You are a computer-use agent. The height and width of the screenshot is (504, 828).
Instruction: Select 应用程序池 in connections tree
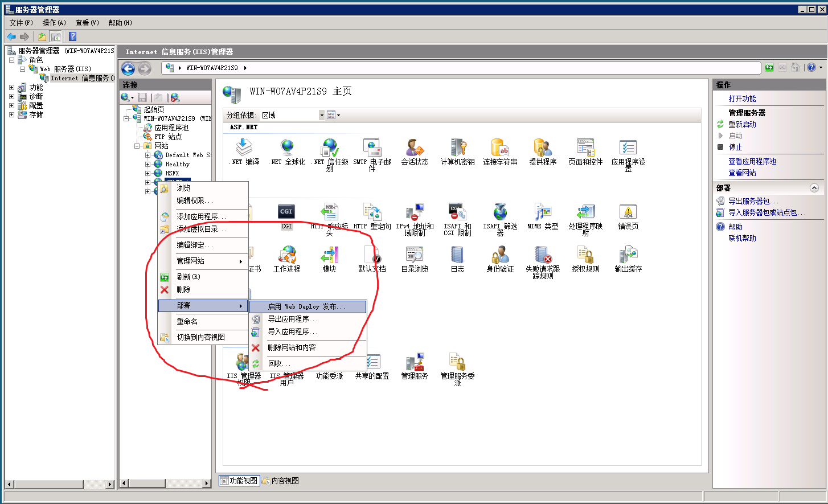(171, 128)
